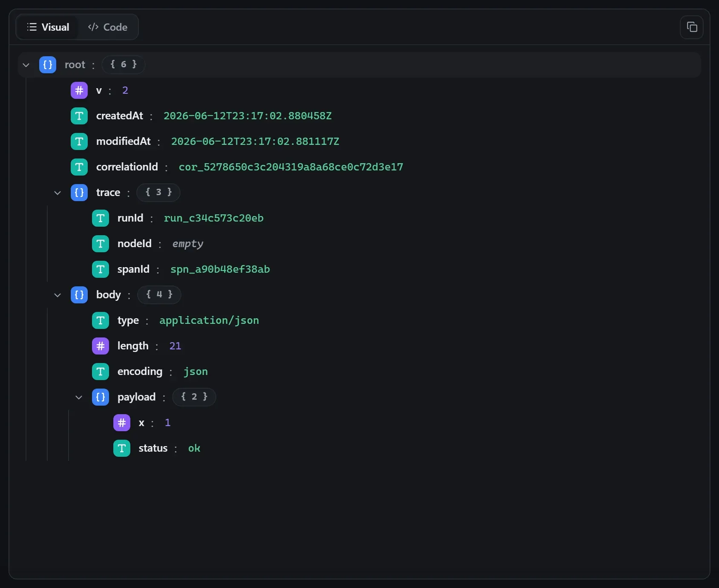Click the text icon beside createdAt
Viewport: 719px width, 588px height.
[x=79, y=116]
